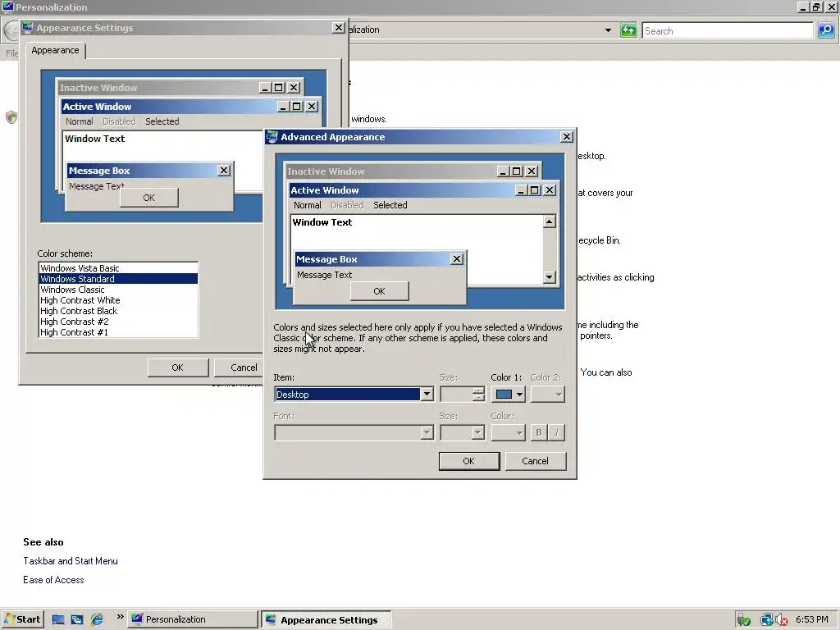Open Taskbar and Start Menu link
The image size is (840, 630).
71,561
